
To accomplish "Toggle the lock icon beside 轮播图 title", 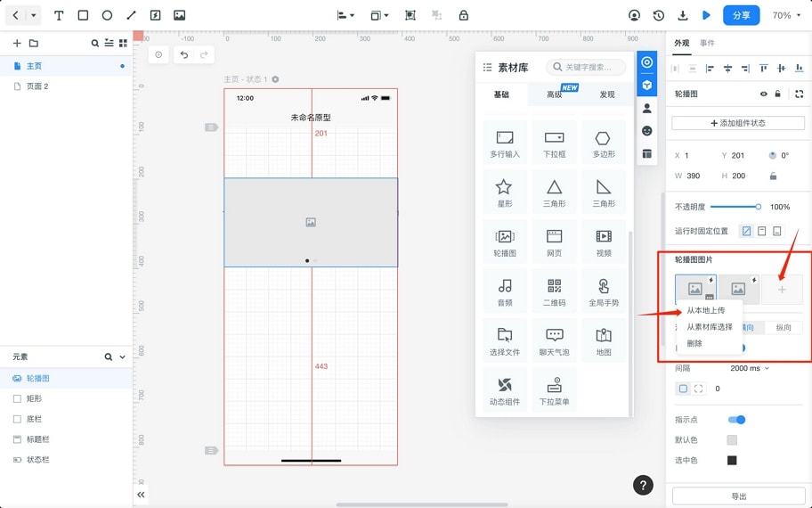I will (777, 94).
